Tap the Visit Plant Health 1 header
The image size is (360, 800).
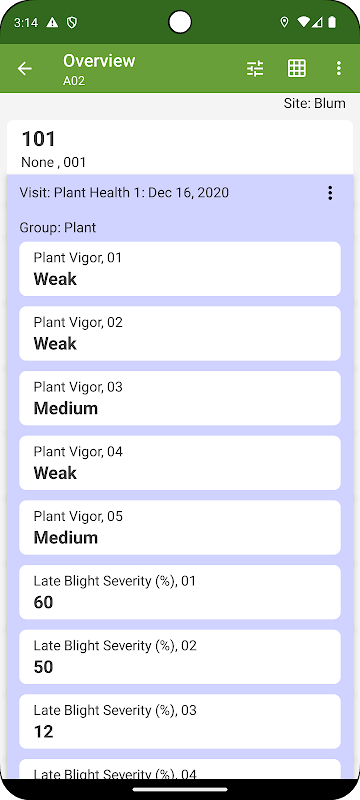point(124,193)
